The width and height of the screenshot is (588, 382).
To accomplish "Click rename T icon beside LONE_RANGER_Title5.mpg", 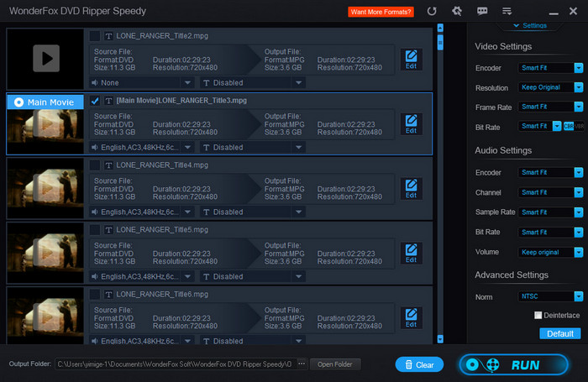I will point(108,230).
